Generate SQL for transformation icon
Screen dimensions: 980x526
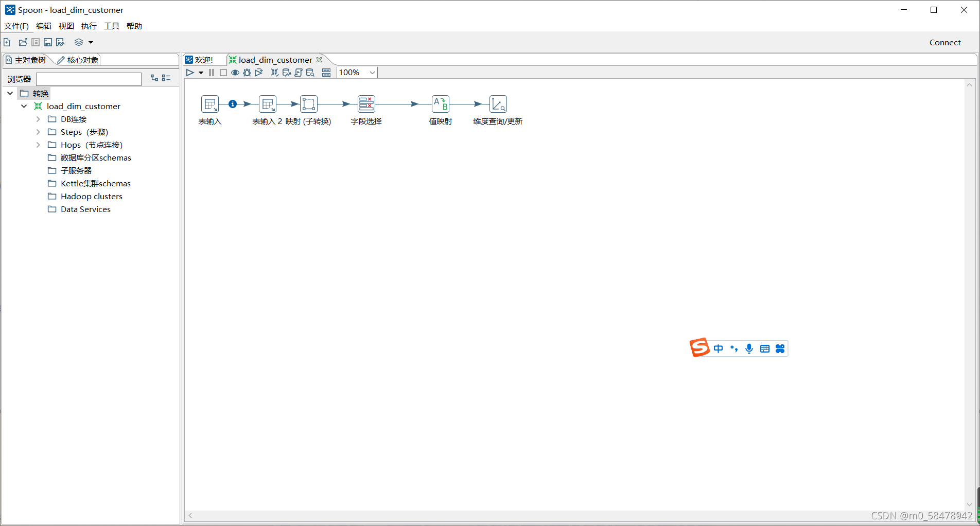[x=299, y=73]
